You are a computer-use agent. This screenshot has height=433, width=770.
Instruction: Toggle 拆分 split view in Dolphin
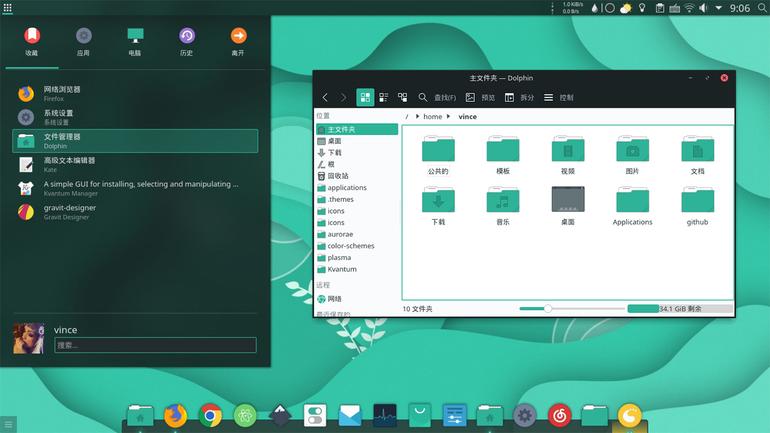tap(519, 98)
